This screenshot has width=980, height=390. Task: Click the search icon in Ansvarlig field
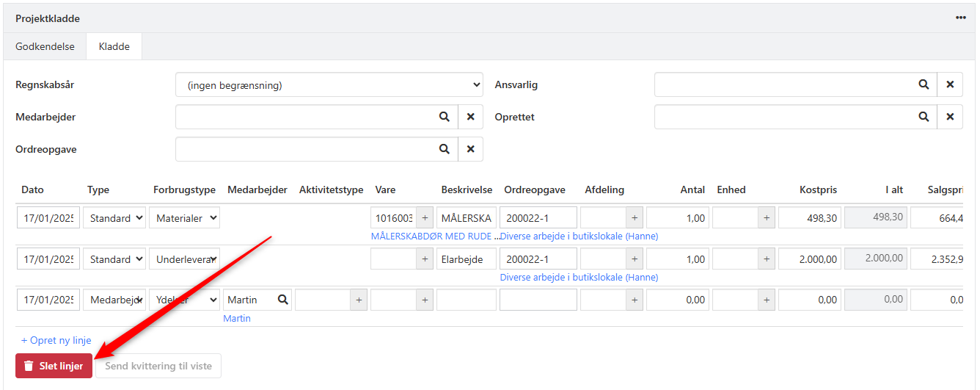pos(924,84)
